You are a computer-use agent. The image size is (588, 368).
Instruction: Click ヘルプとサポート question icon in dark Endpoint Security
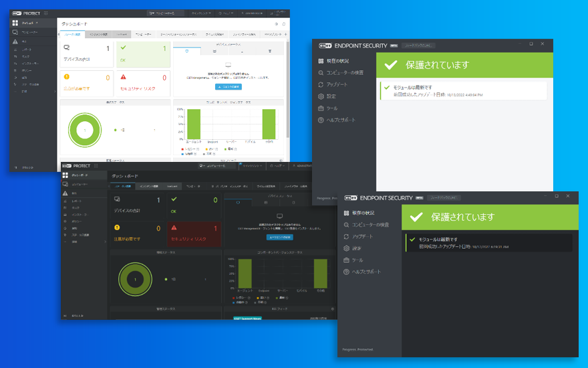(x=346, y=272)
